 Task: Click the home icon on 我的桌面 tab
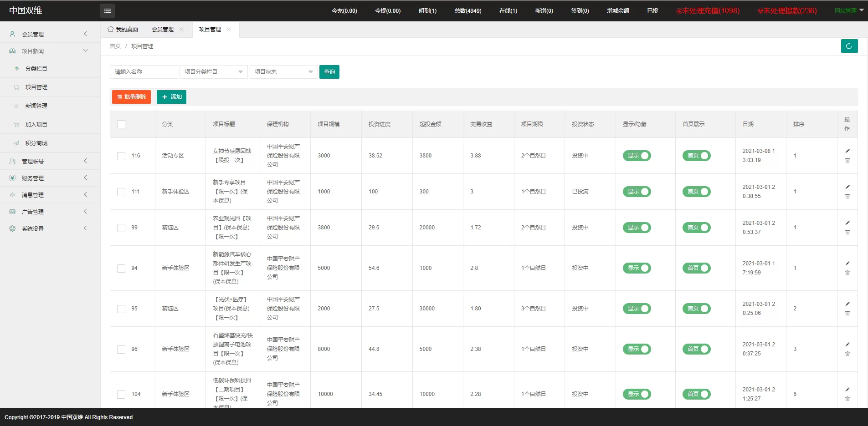click(111, 29)
